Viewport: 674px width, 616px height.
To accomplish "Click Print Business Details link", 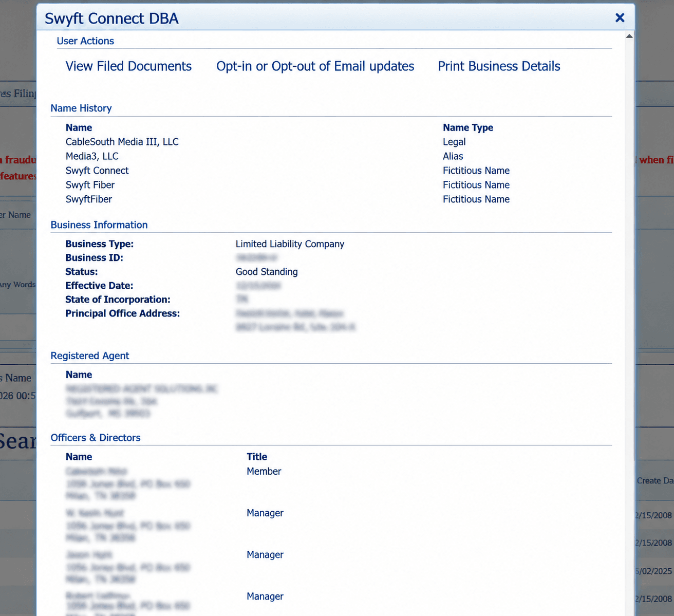I will click(499, 66).
